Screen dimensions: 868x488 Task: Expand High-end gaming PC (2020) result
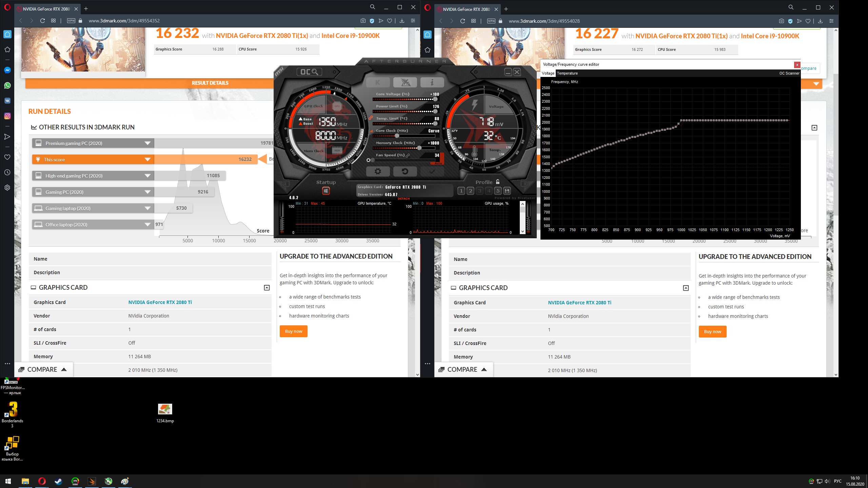click(147, 176)
